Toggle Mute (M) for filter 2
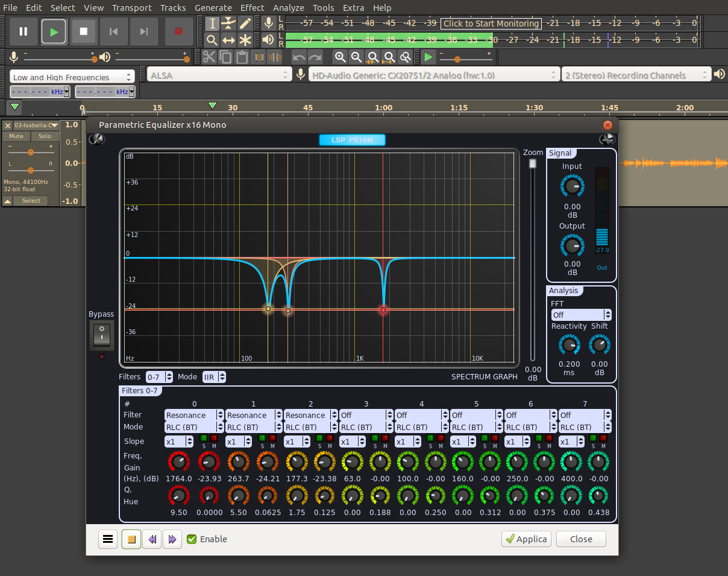The height and width of the screenshot is (576, 728). pyautogui.click(x=330, y=438)
